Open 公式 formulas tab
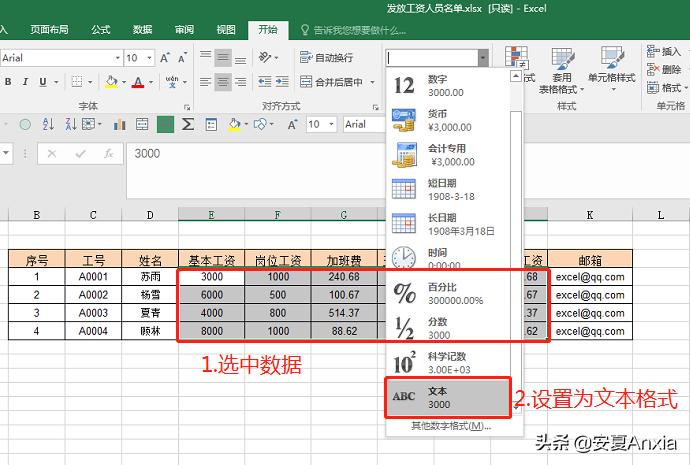This screenshot has height=465, width=690. pyautogui.click(x=100, y=29)
